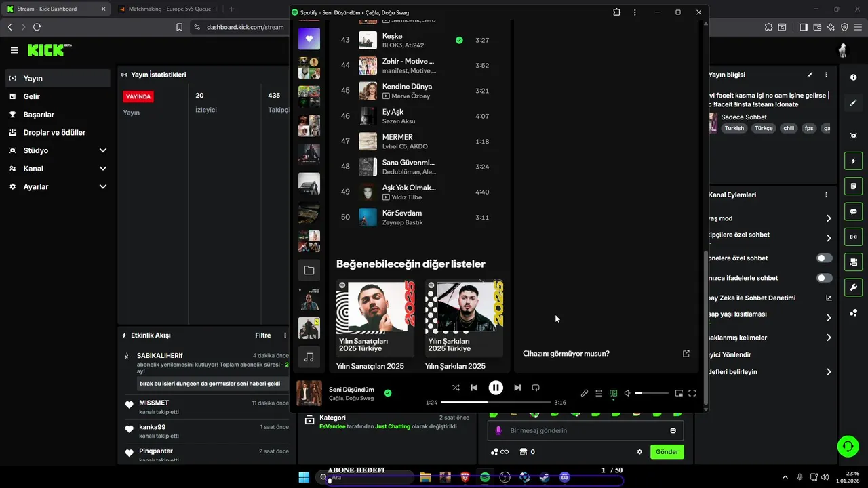
Task: Open Etkinlik Akışı three-dot menu
Action: (285, 335)
